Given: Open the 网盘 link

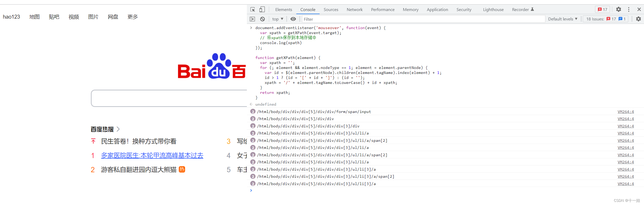Looking at the screenshot, I should tap(113, 17).
